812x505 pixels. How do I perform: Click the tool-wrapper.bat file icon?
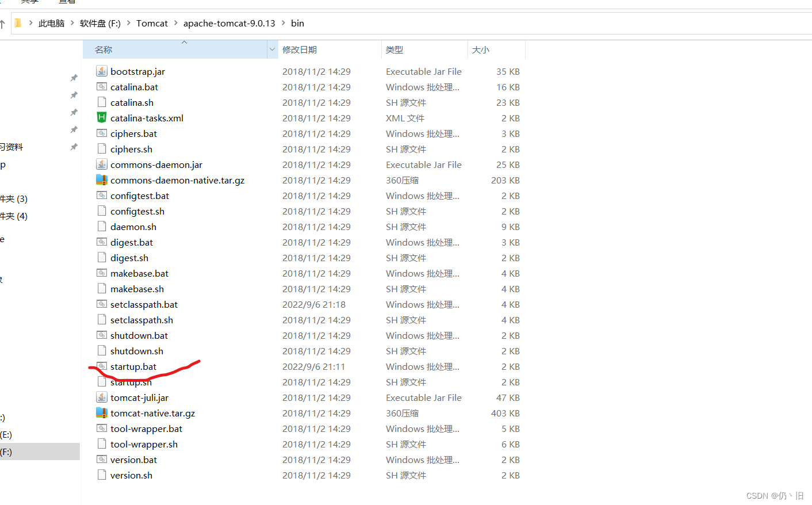pyautogui.click(x=102, y=429)
